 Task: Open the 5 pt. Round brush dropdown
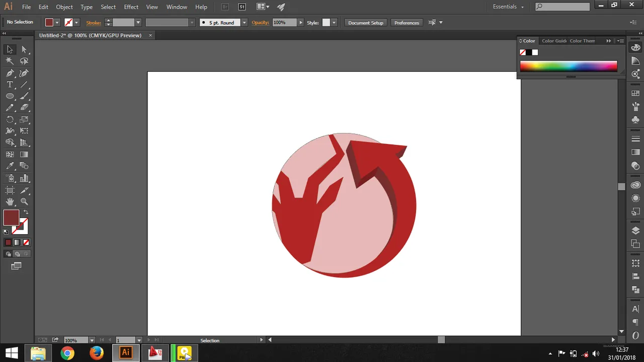pos(244,23)
